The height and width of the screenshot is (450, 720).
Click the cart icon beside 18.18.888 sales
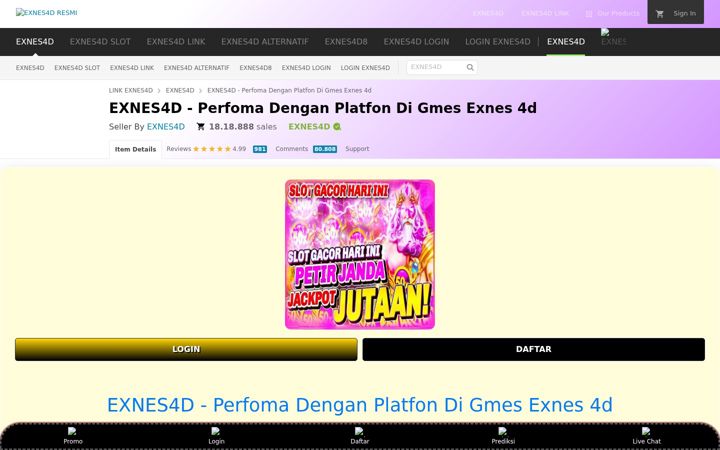[x=201, y=127]
